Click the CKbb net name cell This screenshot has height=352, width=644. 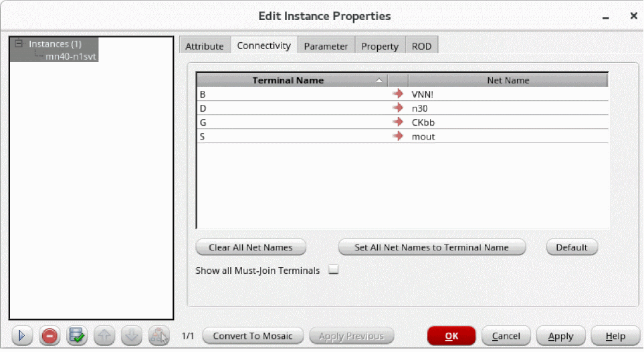tap(510, 122)
